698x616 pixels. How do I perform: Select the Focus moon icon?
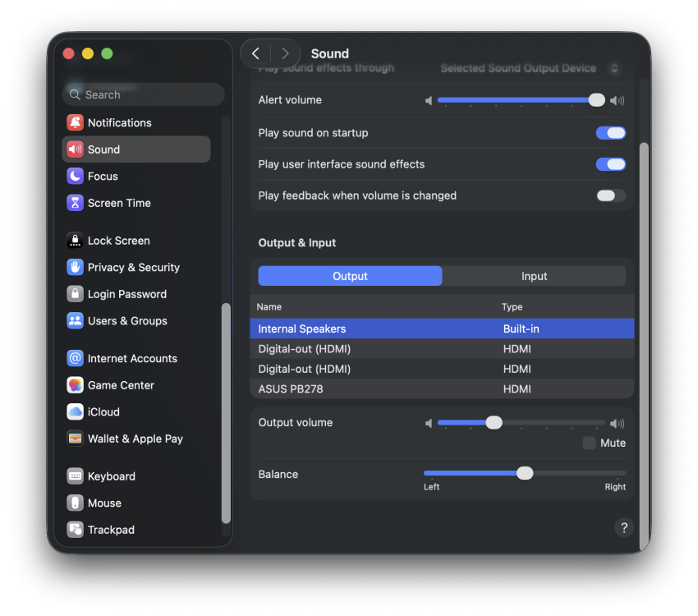click(x=75, y=176)
